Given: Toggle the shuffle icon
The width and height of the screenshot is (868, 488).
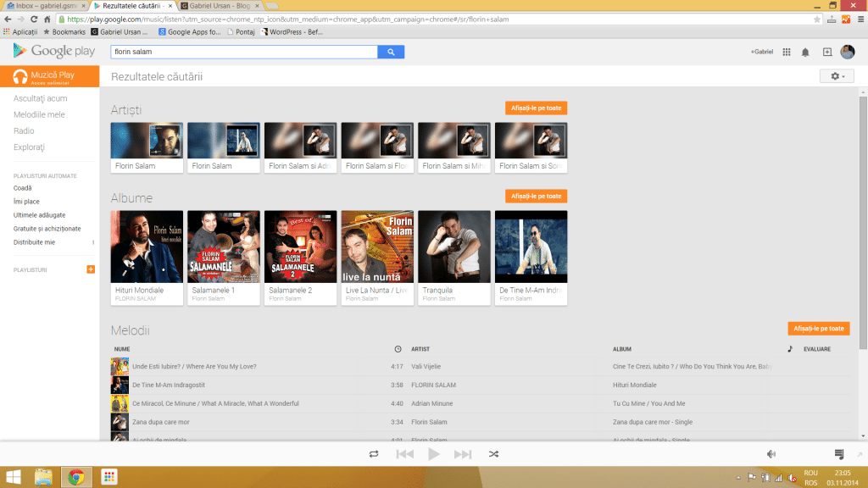Looking at the screenshot, I should tap(494, 454).
